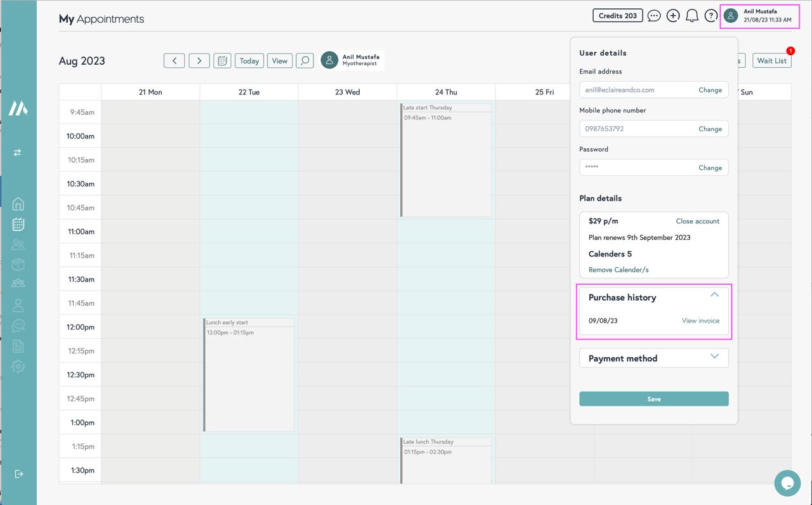Click the help question mark icon
The image size is (812, 505).
point(711,16)
